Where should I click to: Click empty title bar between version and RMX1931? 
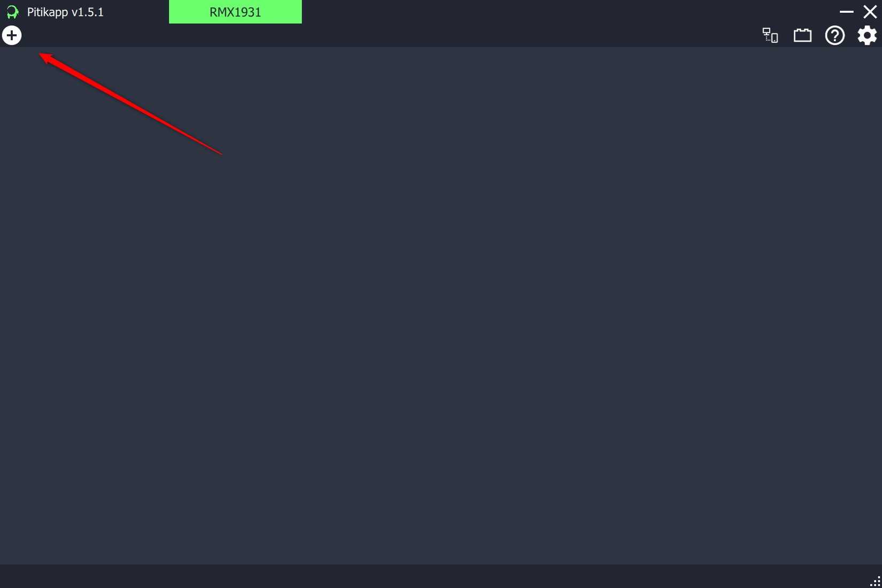136,12
